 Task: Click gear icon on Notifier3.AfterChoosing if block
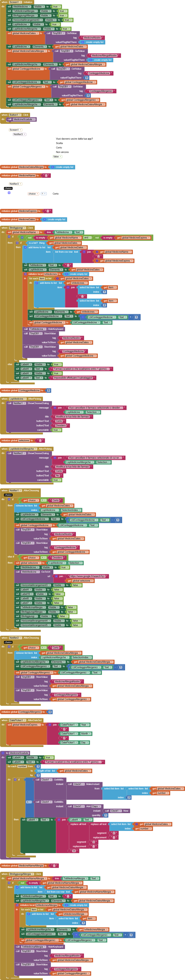[x=9, y=193]
